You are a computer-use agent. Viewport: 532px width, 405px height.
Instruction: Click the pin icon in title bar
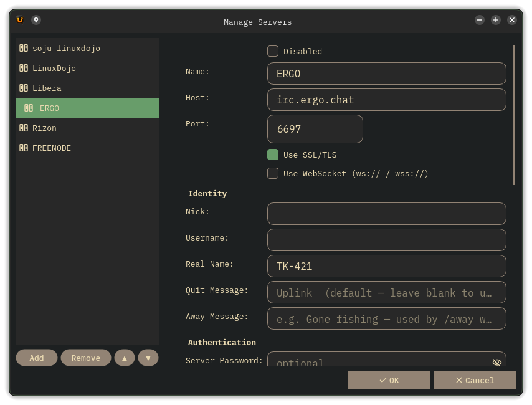coord(36,20)
